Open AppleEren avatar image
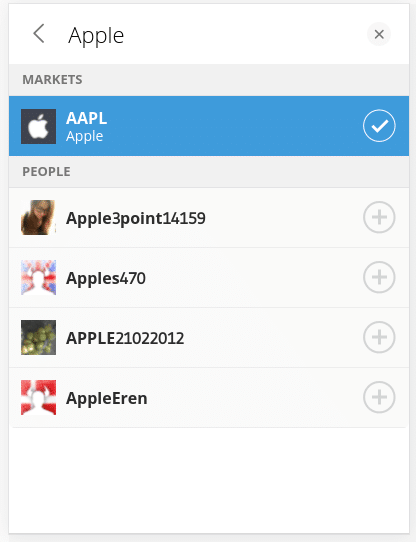Screen dimensions: 416x542 click(x=38, y=397)
